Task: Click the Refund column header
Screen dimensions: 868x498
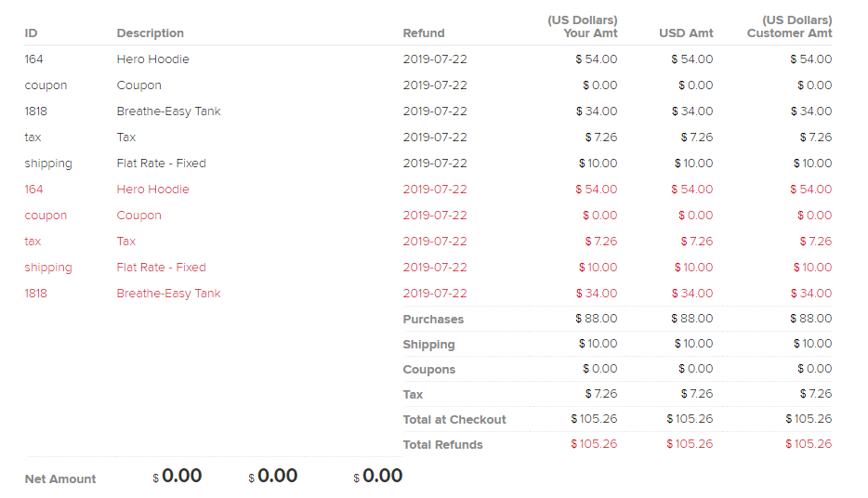Action: [x=424, y=33]
